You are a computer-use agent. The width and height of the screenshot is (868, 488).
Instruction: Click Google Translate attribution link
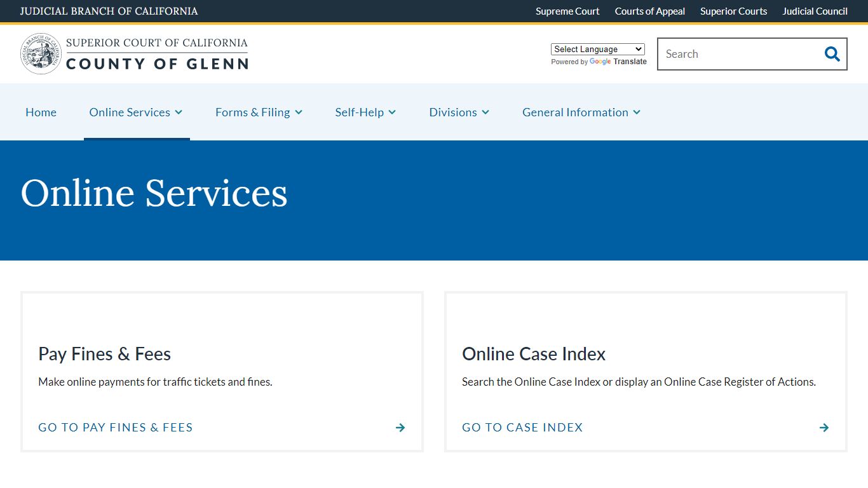tap(618, 62)
